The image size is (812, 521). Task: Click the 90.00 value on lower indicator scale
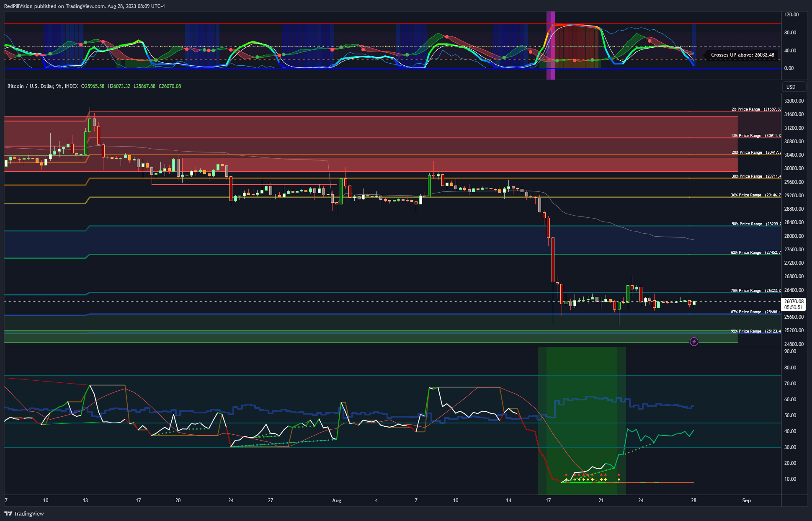coord(790,351)
